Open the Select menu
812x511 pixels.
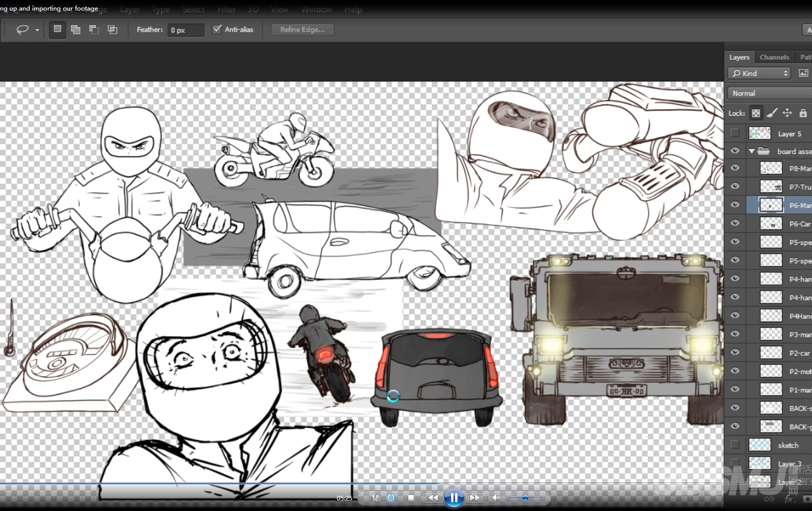click(x=194, y=10)
